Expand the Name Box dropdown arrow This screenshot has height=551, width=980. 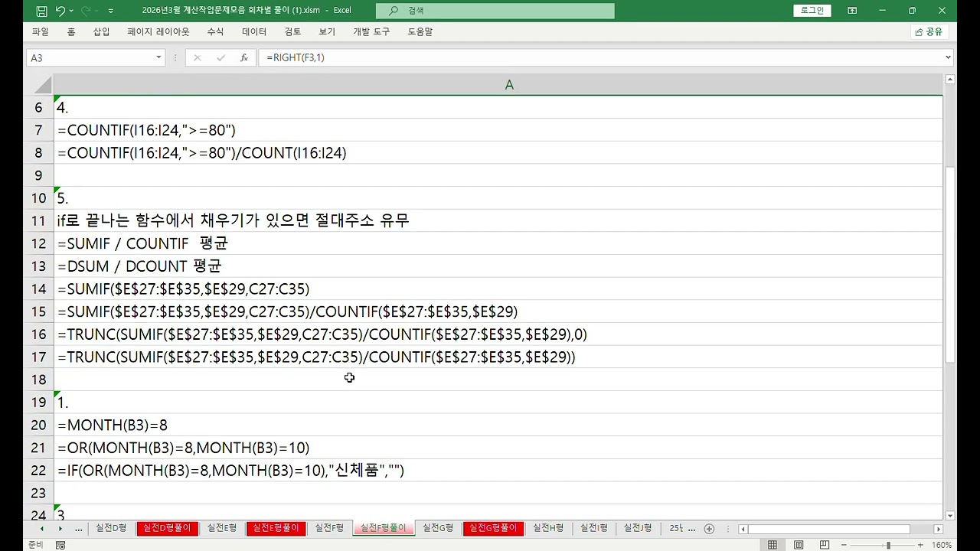tap(158, 57)
